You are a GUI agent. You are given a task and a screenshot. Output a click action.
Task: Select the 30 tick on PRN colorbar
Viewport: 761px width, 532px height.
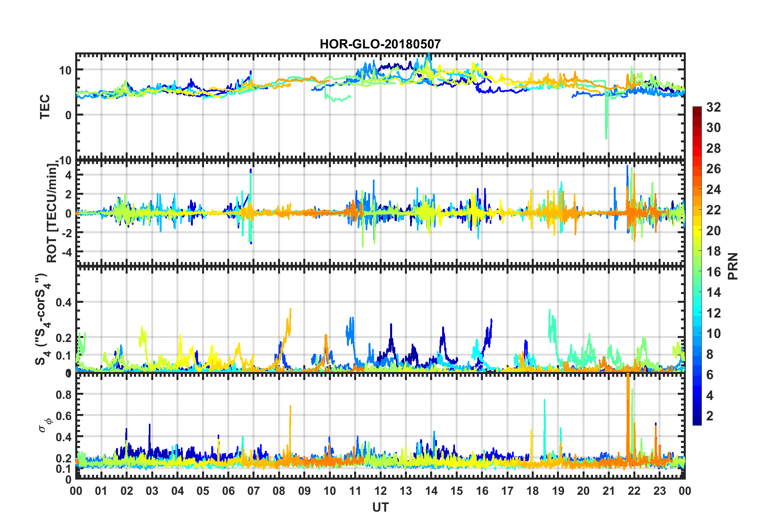click(714, 128)
